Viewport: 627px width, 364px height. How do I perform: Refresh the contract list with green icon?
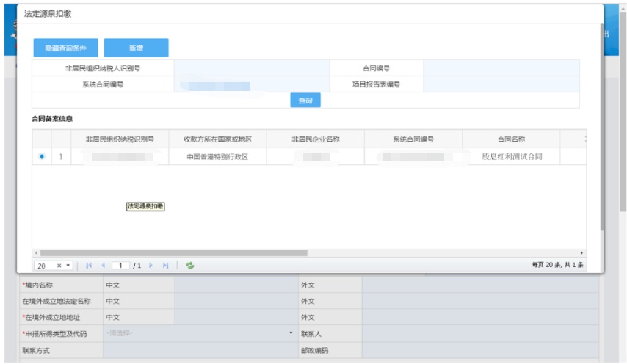pos(189,265)
